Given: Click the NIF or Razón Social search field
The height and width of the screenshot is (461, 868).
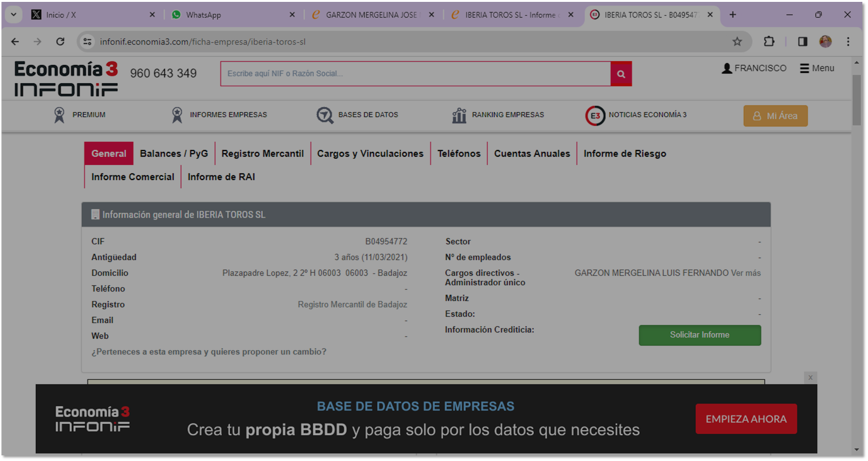Looking at the screenshot, I should 415,74.
